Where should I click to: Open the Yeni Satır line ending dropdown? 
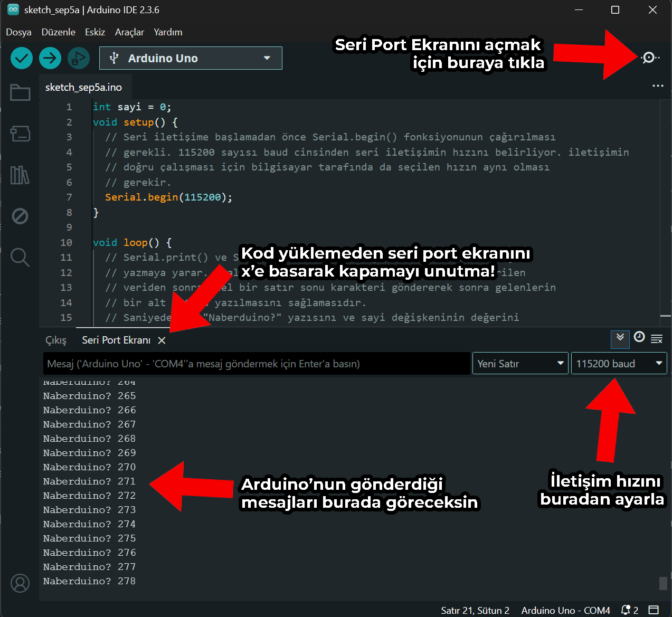(520, 363)
